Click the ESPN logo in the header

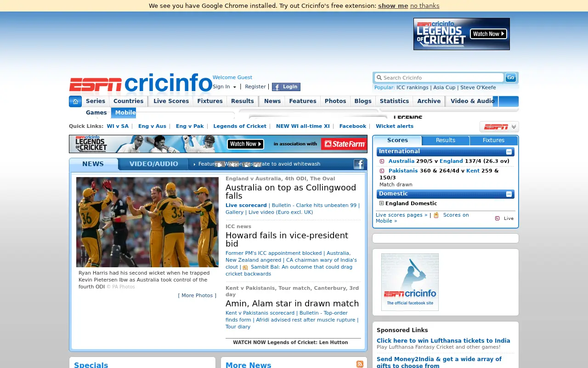coord(96,85)
